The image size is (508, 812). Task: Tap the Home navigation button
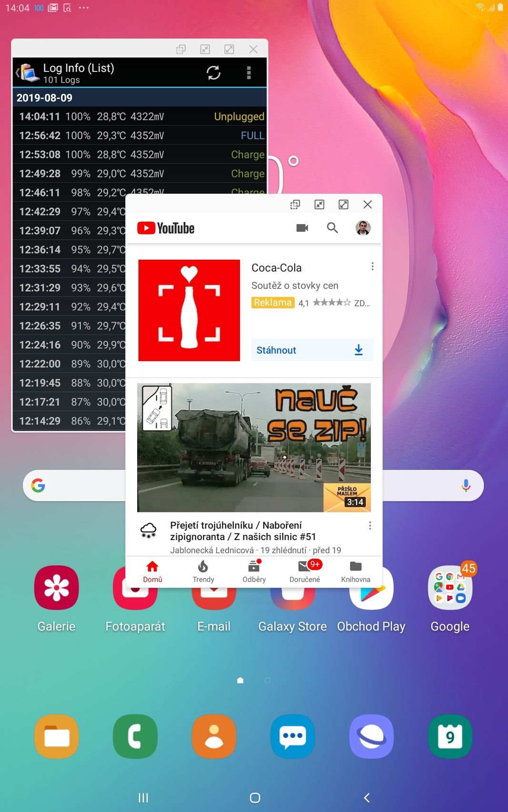coord(255,798)
